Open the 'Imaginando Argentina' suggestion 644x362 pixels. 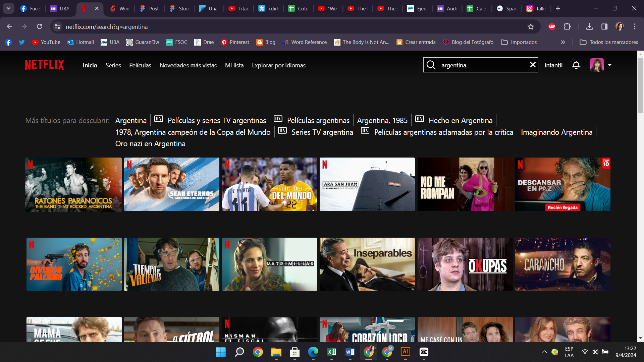point(557,132)
